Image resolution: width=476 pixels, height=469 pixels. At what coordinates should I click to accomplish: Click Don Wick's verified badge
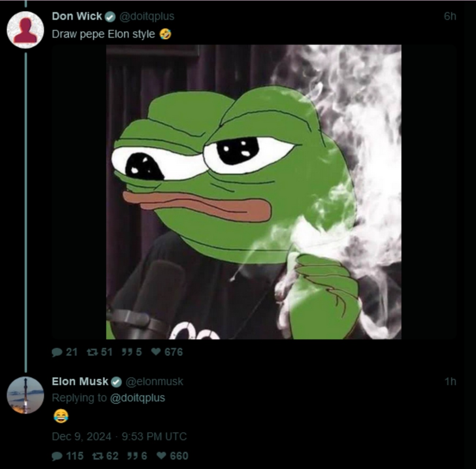[110, 17]
